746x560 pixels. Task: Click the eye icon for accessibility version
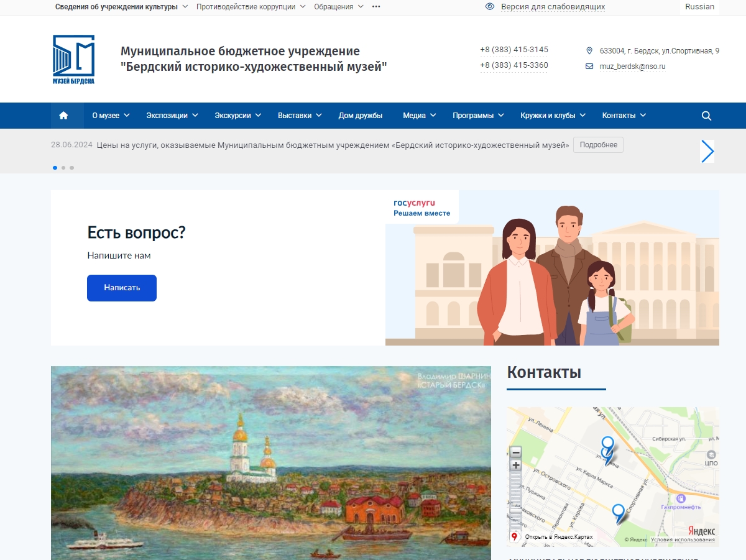(490, 7)
